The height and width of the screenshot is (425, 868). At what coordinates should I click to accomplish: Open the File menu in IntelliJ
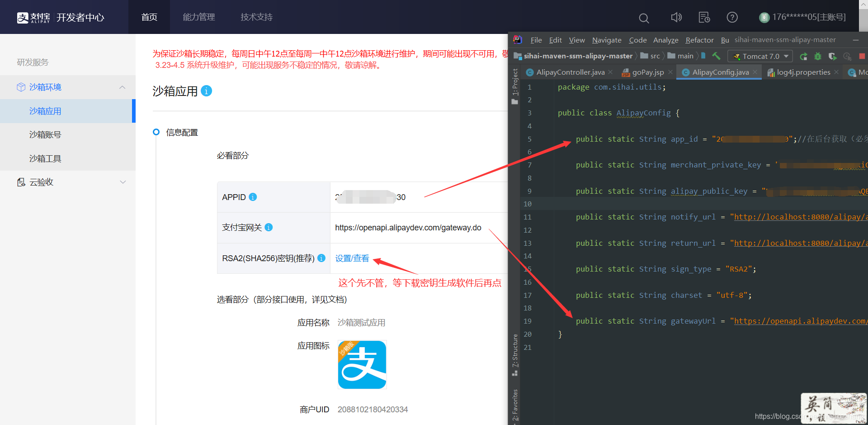(x=536, y=40)
